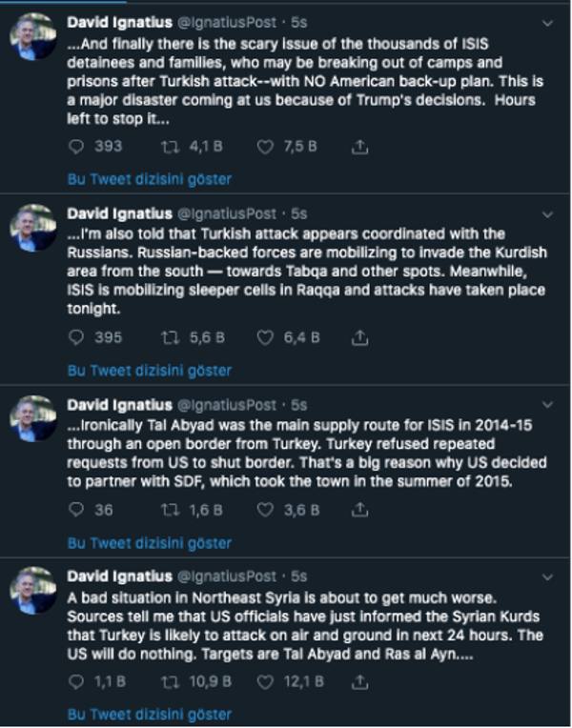The image size is (572, 728).
Task: Like the Tal Abyad supply route tweet
Action: pos(265,510)
